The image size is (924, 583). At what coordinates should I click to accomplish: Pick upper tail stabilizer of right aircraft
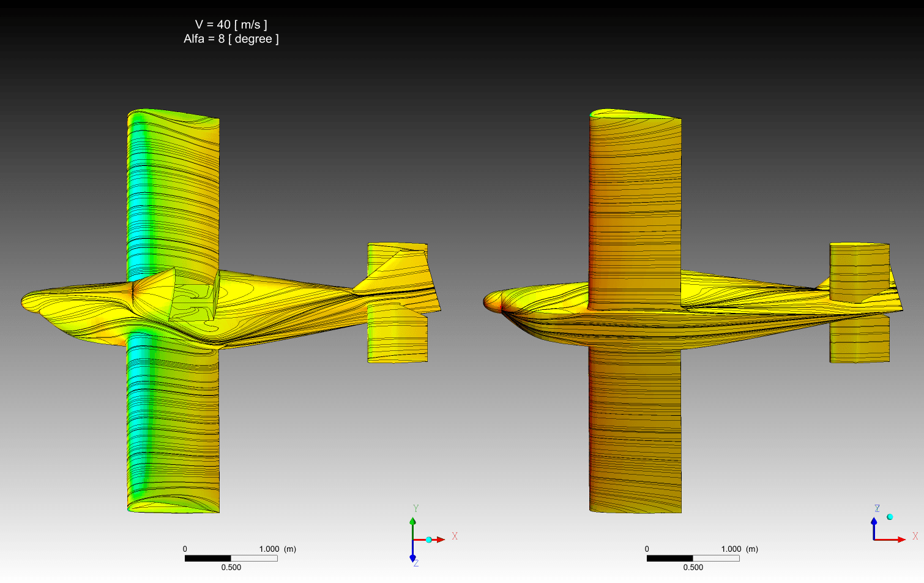pos(859,269)
